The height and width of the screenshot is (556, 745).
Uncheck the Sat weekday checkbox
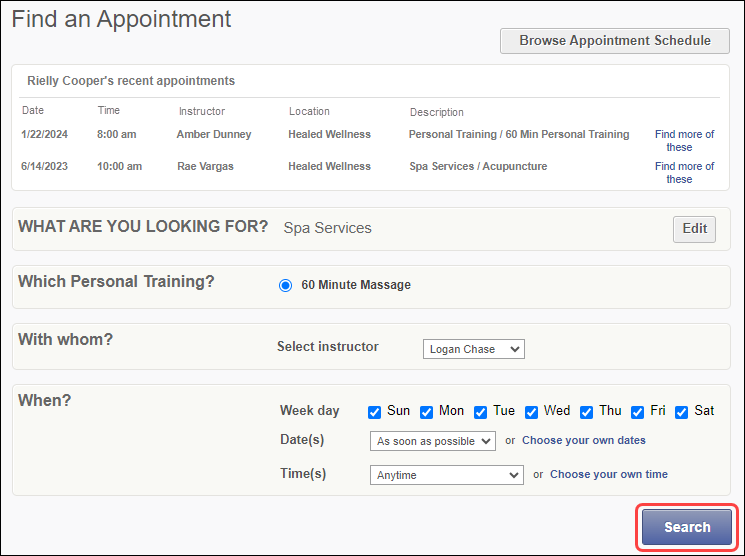681,412
